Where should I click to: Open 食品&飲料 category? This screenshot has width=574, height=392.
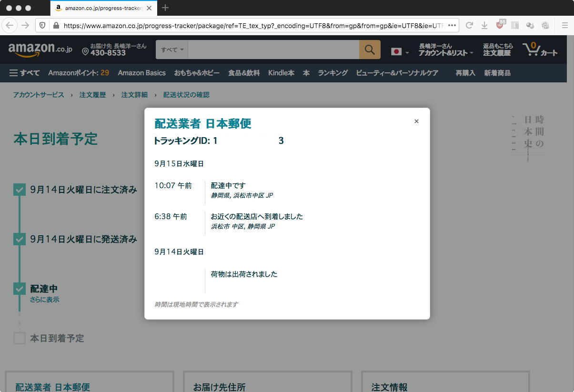(244, 73)
